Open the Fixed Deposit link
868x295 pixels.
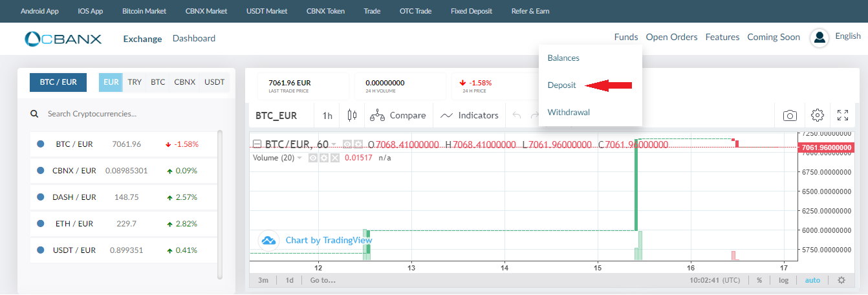tap(472, 11)
